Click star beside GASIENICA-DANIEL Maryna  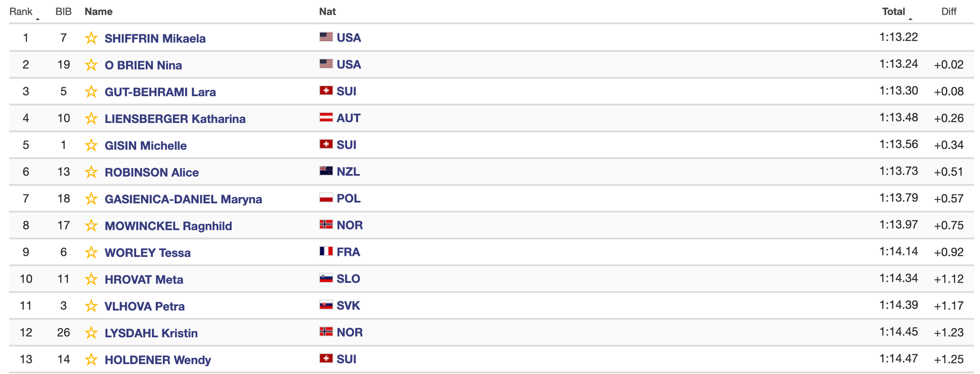(x=91, y=198)
